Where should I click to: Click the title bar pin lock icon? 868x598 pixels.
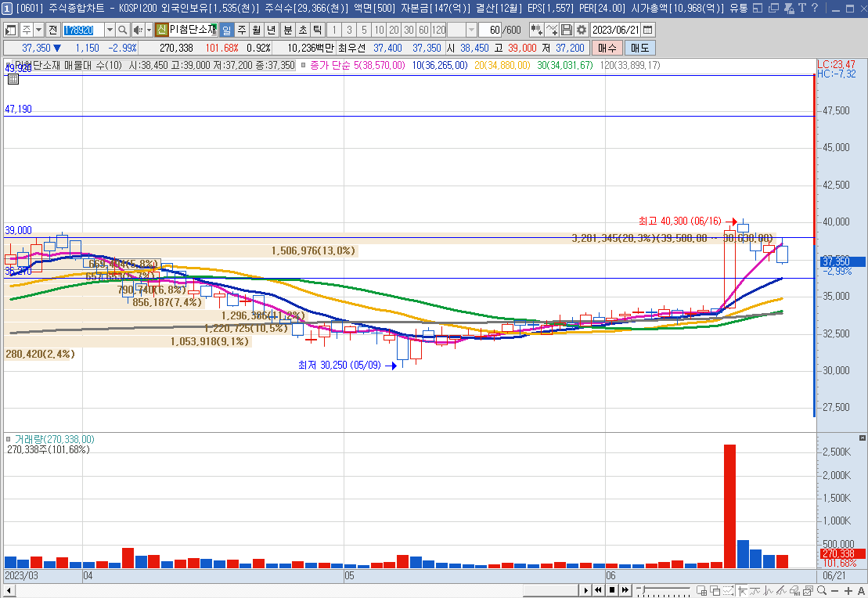[x=790, y=8]
